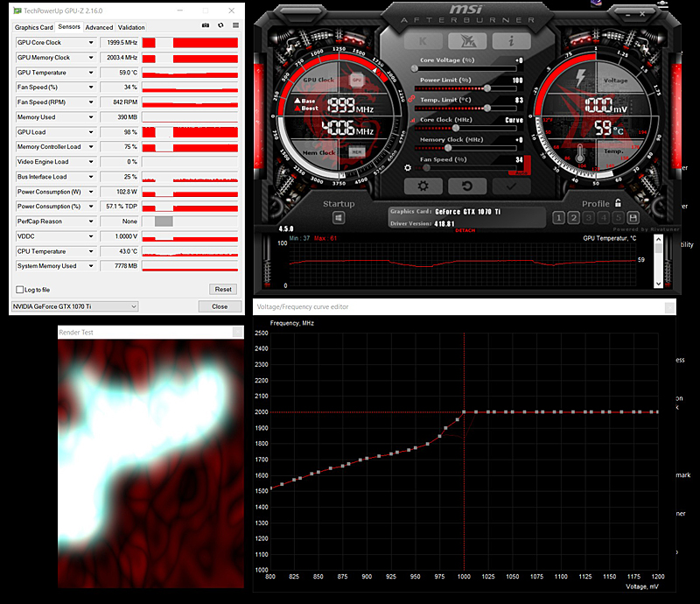
Task: Click the MSI dragon logo button
Action: [467, 41]
